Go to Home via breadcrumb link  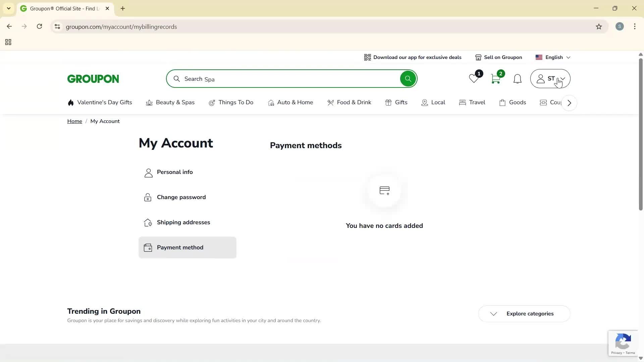click(74, 121)
